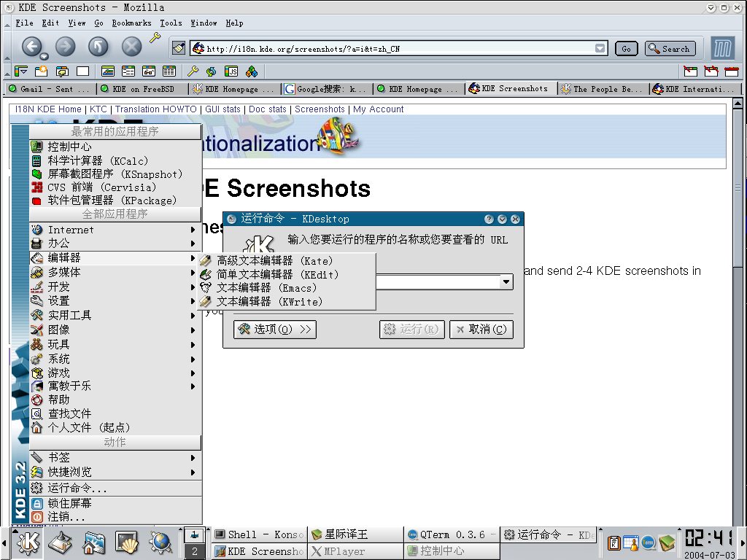
Task: Open the My Account link
Action: pyautogui.click(x=379, y=109)
